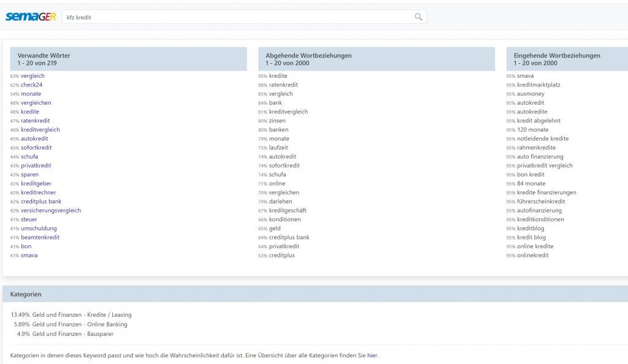
Task: Open the 'vergleich' link in Verwandte Wörter
Action: (x=33, y=75)
